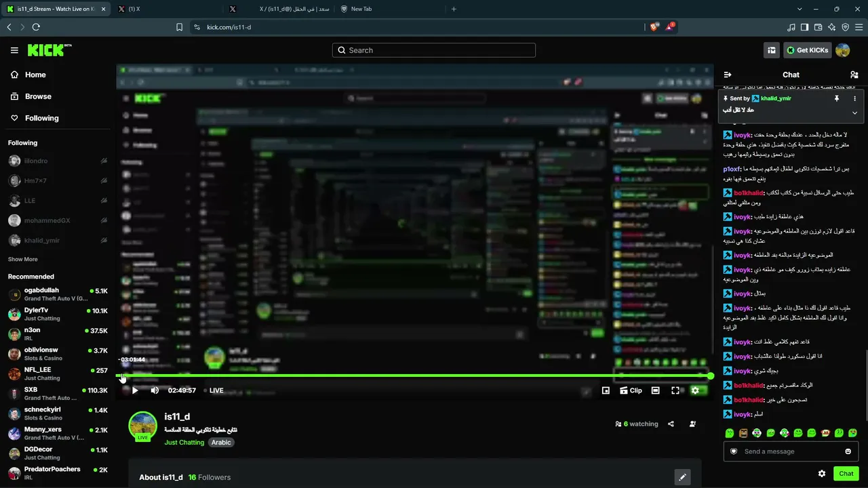Open the emoji picker in the message box
868x488 pixels.
(x=848, y=451)
